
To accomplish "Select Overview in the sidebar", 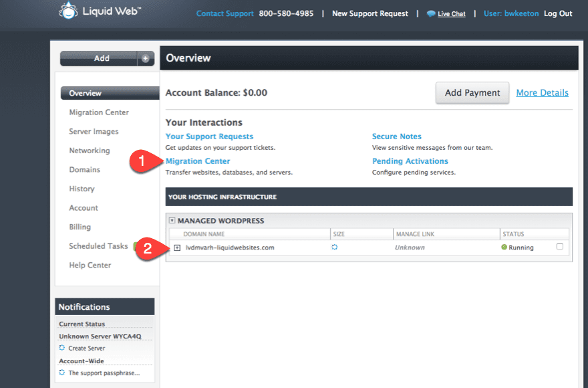I will coord(110,93).
